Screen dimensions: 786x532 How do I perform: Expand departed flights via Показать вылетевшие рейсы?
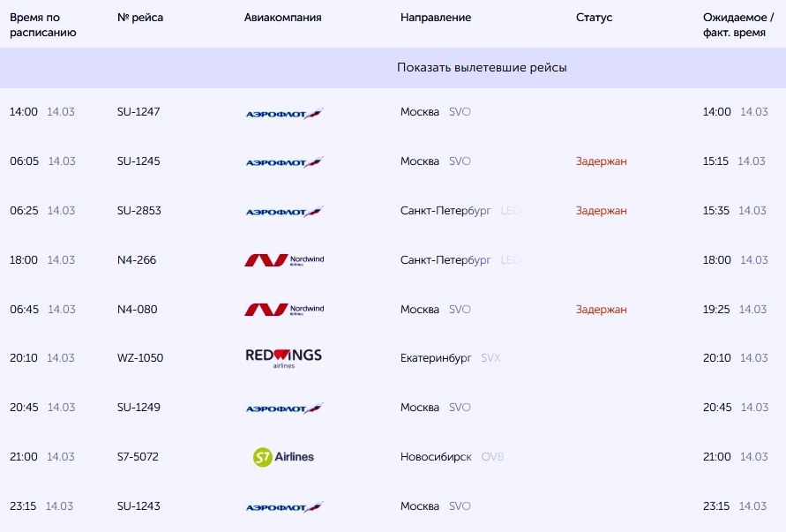click(x=482, y=68)
